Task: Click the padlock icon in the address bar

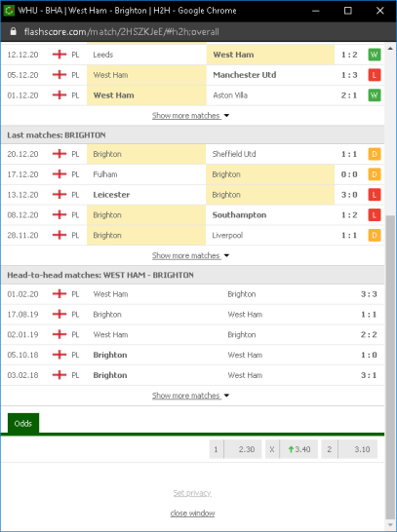Action: 14,31
